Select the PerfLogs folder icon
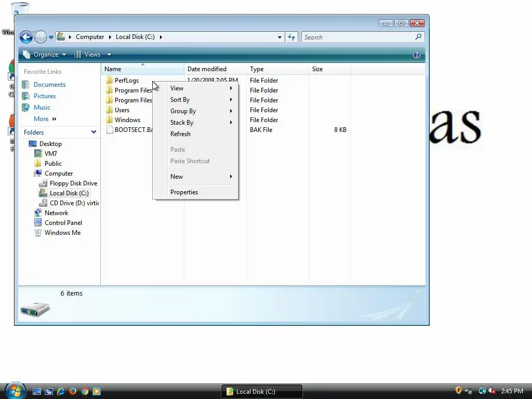 pos(109,80)
